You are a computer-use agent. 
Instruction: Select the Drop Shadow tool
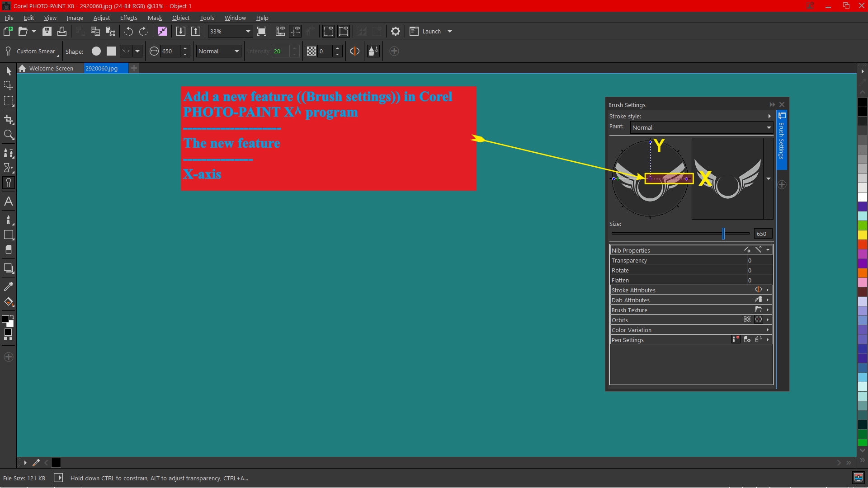[x=9, y=268]
